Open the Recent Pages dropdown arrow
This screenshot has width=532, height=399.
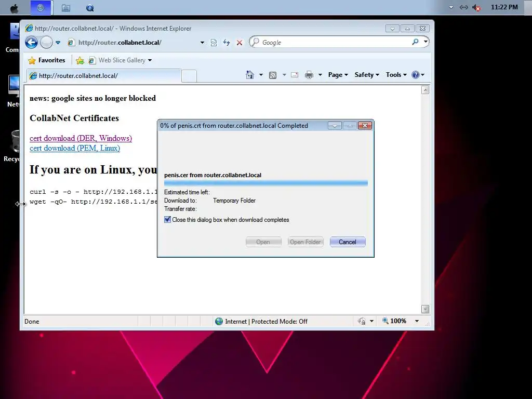(x=58, y=43)
